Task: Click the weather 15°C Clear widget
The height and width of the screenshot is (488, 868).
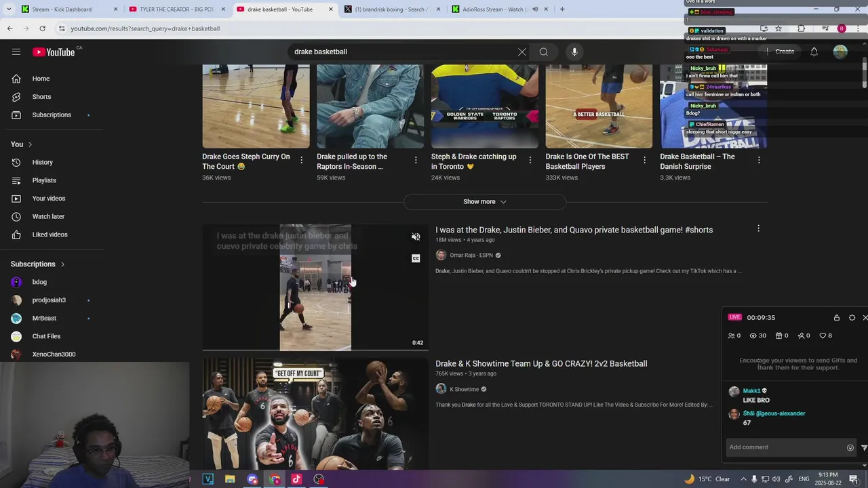Action: coord(707,479)
